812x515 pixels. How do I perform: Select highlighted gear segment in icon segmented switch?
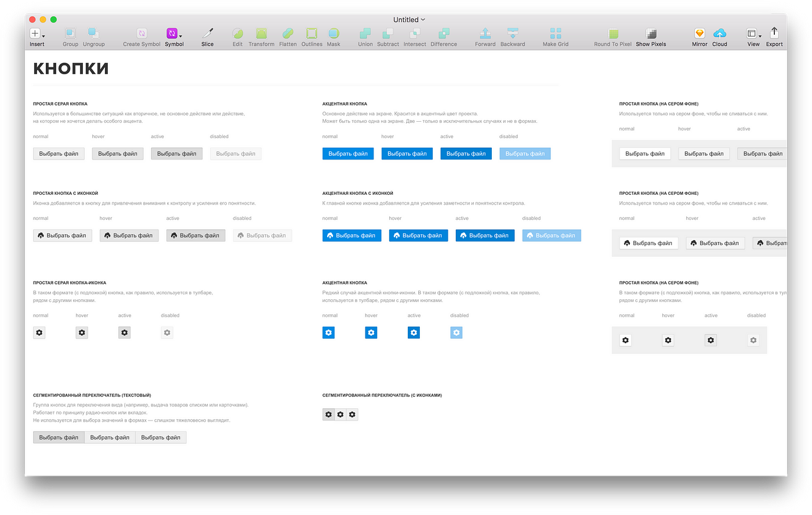tap(328, 414)
